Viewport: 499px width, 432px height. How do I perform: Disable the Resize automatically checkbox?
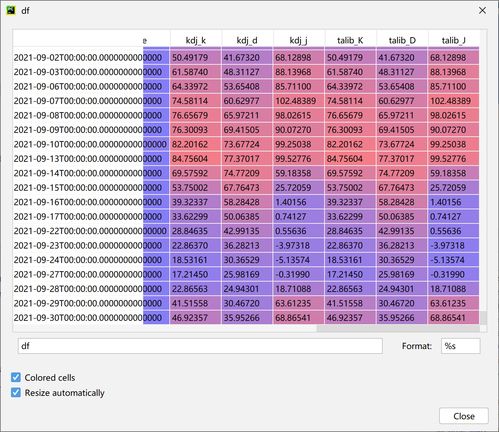pos(16,392)
